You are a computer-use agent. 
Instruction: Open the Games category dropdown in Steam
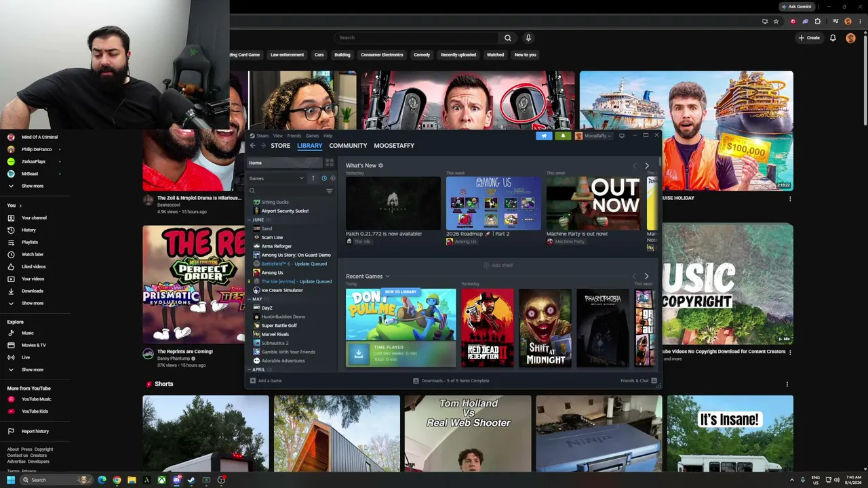[277, 178]
